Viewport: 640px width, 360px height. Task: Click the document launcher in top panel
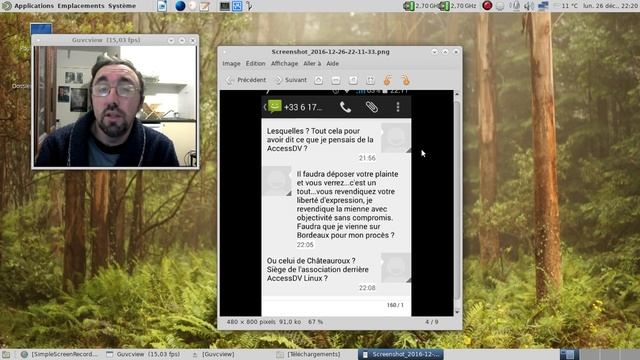click(162, 6)
